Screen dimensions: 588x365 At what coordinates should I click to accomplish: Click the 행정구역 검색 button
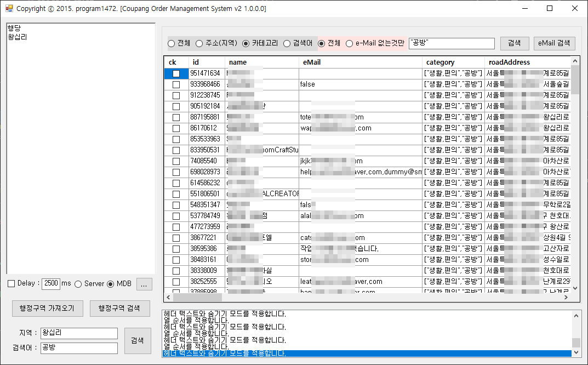119,309
